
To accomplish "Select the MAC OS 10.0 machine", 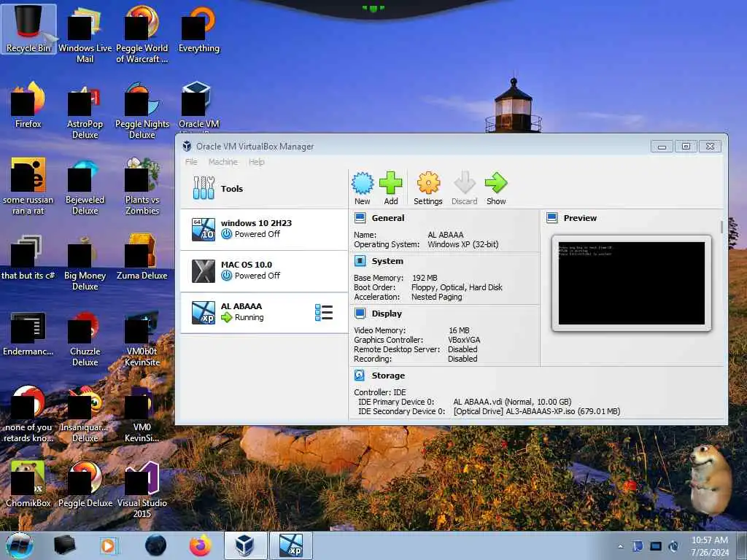I will (264, 271).
